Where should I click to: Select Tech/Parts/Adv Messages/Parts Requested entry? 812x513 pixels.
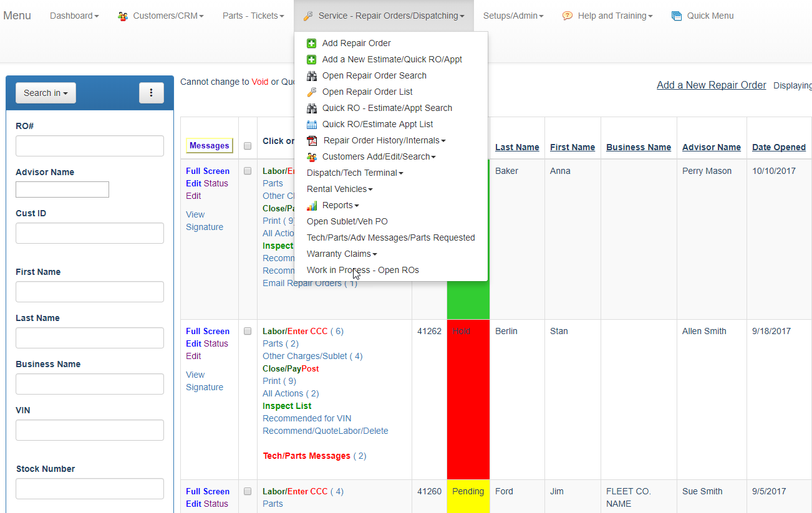391,237
